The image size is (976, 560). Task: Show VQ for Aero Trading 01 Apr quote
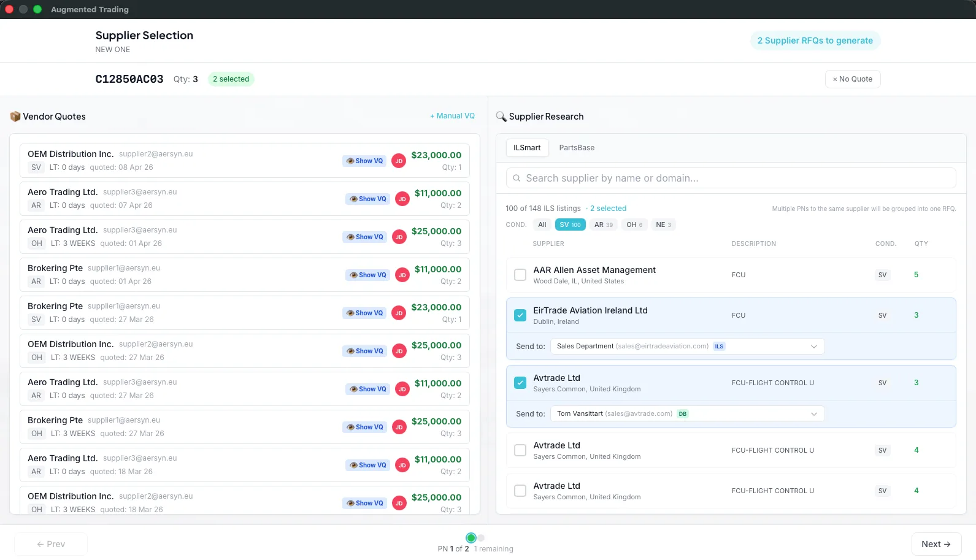[364, 237]
